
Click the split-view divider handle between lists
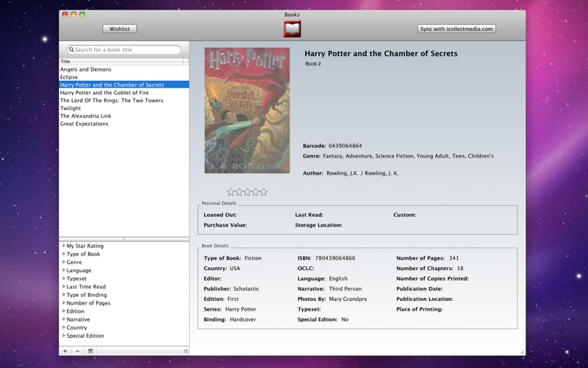tap(124, 239)
